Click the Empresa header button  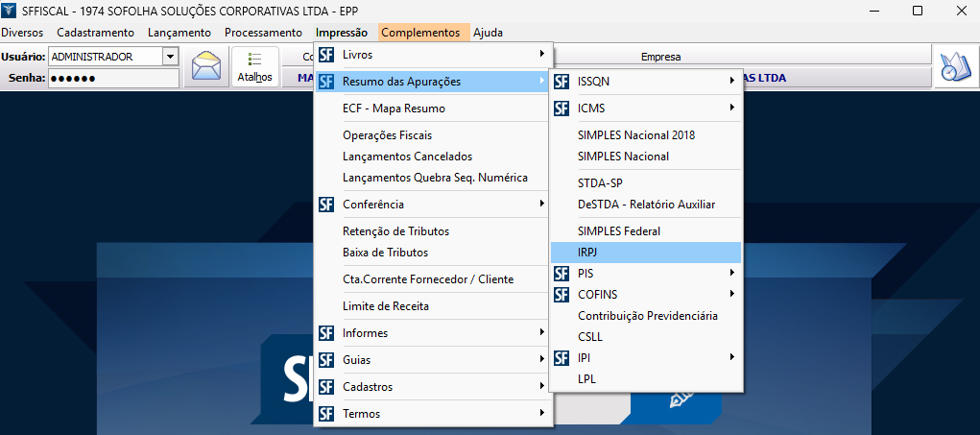pyautogui.click(x=660, y=57)
